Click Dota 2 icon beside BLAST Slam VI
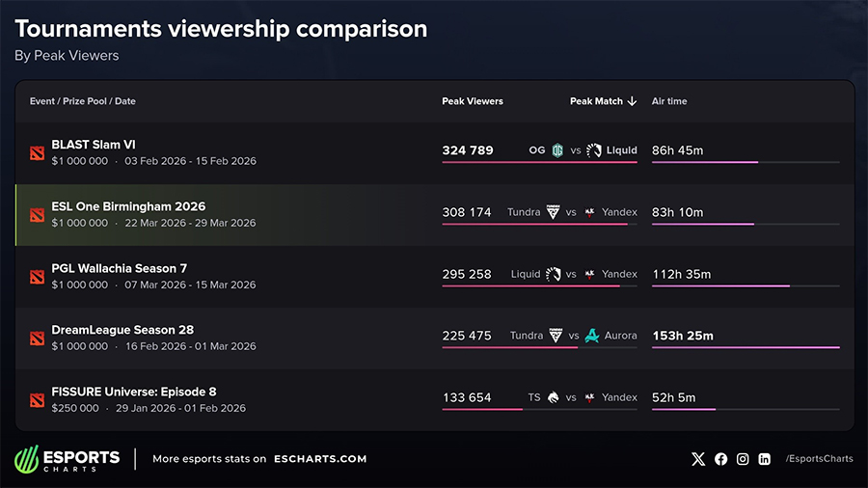Viewport: 868px width, 488px height. click(x=37, y=152)
